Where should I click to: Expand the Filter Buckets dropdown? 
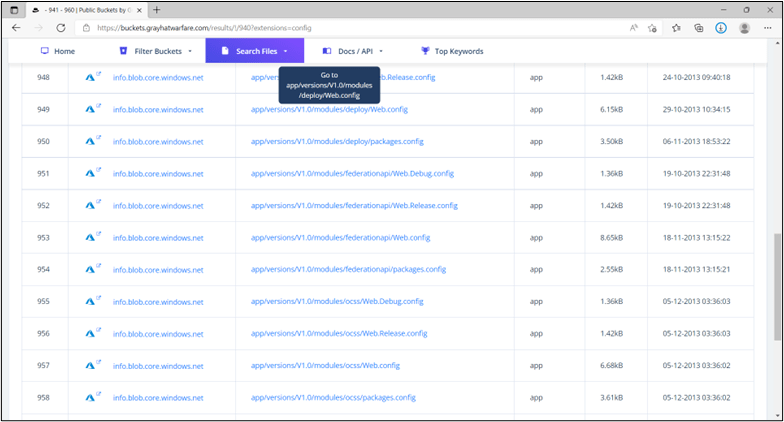[155, 51]
